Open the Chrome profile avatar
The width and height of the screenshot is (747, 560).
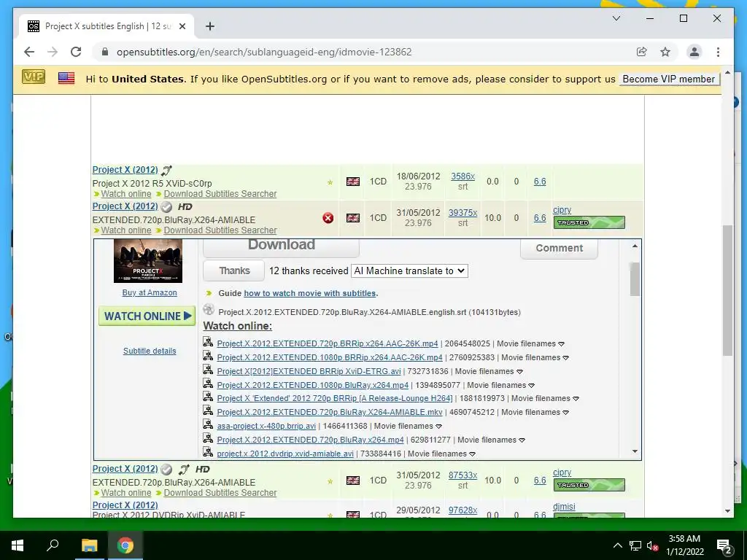[x=694, y=52]
